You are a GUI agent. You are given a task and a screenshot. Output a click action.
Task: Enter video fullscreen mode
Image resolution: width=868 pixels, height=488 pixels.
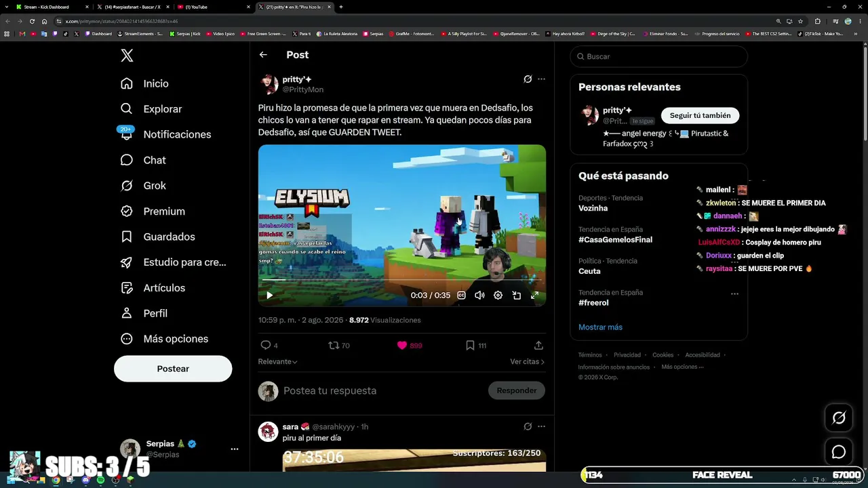[534, 296]
